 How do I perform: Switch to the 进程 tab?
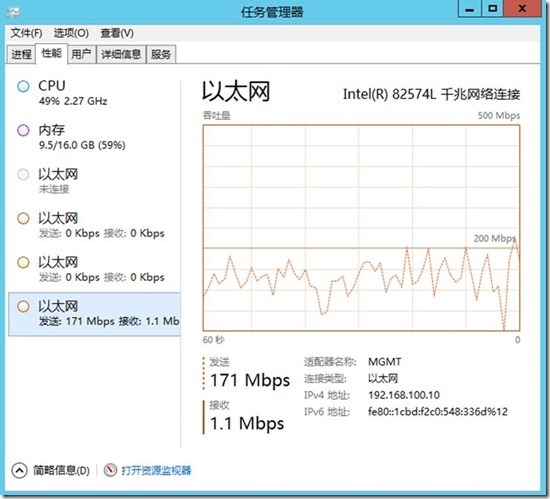tap(21, 54)
